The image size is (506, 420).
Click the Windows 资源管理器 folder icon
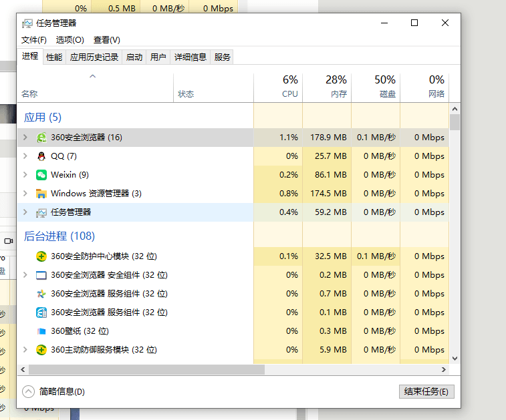point(41,194)
